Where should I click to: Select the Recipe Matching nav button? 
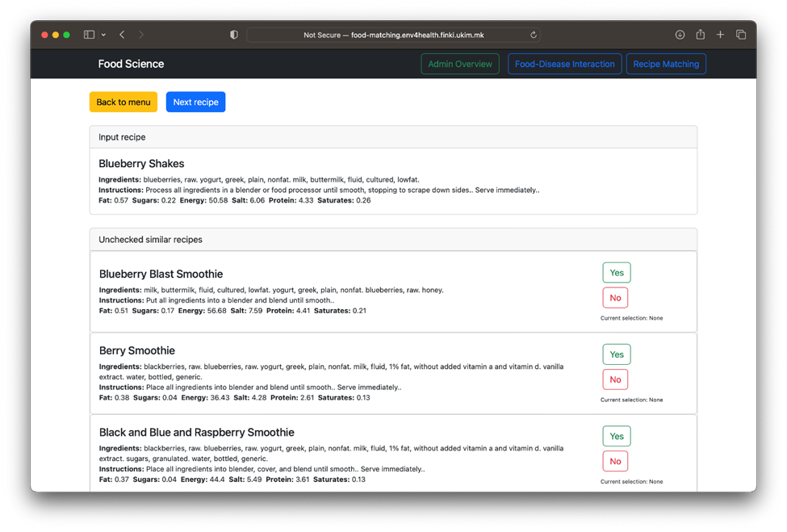[666, 64]
